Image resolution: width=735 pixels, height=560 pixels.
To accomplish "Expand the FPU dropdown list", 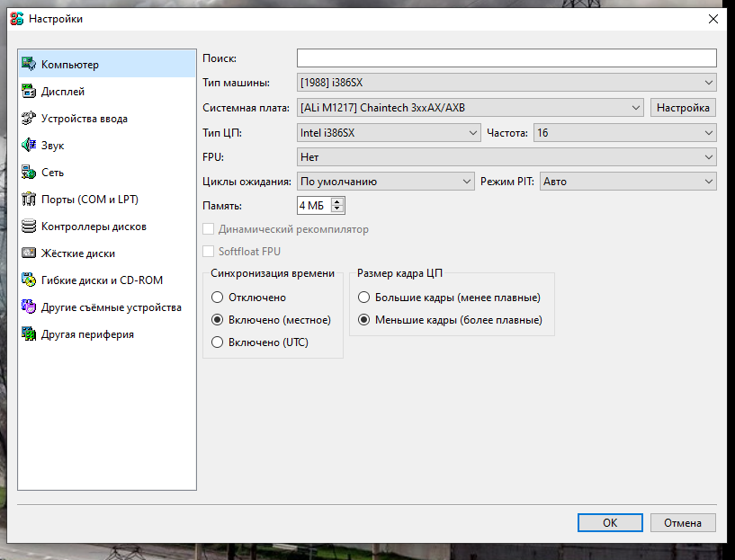I will tap(506, 157).
